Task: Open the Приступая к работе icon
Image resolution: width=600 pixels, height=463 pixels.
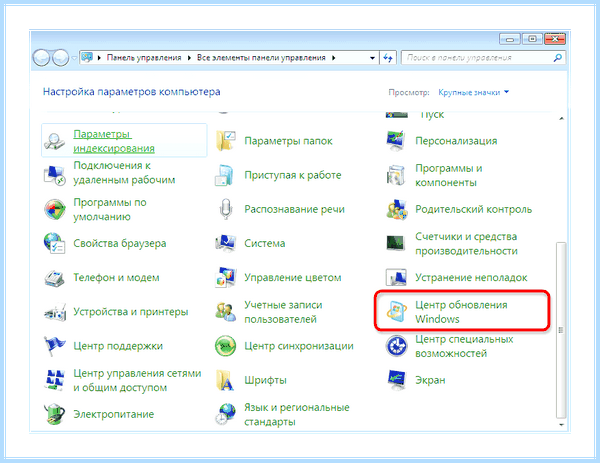Action: [225, 175]
